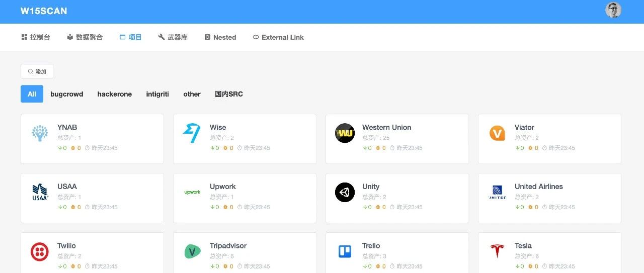Click the Tesla logo icon
The image size is (644, 273).
497,251
